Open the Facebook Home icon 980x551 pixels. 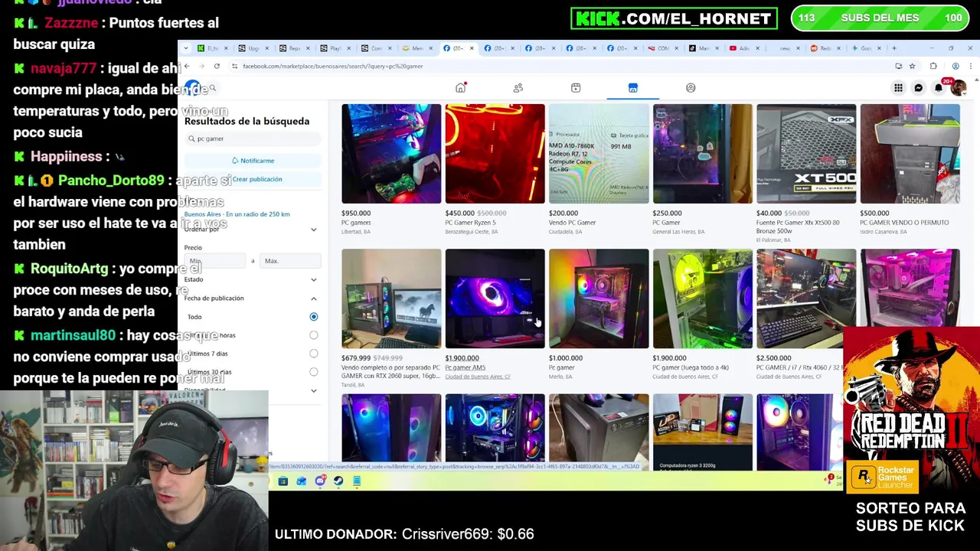460,88
